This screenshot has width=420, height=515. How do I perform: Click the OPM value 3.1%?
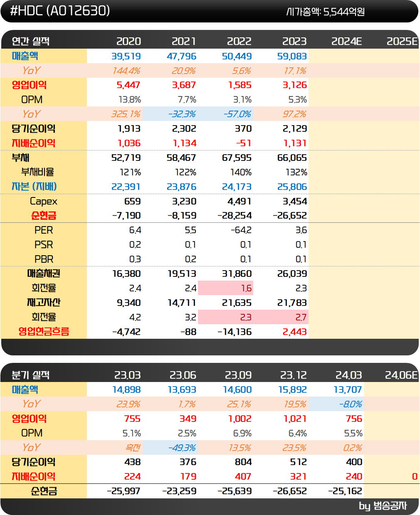pyautogui.click(x=242, y=100)
